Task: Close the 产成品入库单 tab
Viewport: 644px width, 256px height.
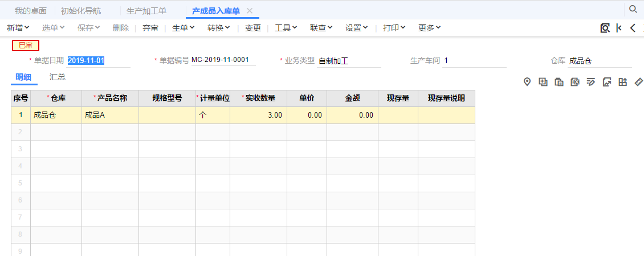Action: (x=250, y=11)
